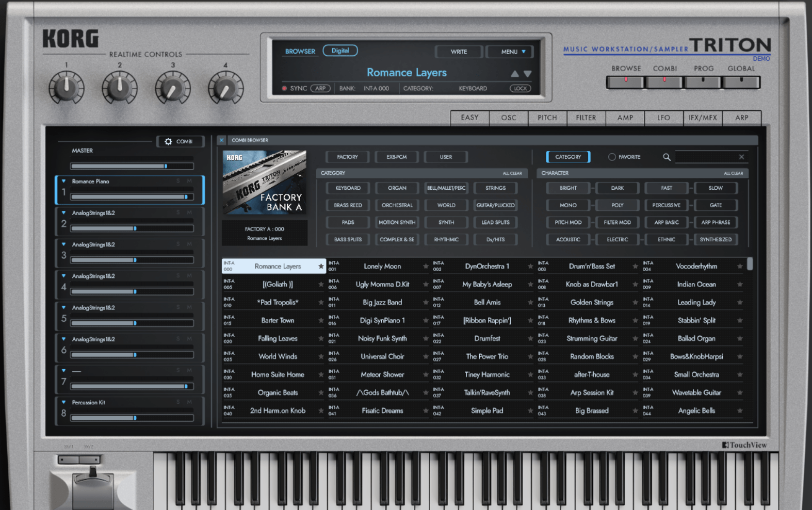Switch to the ARP tab
Image resolution: width=812 pixels, height=510 pixels.
point(742,118)
